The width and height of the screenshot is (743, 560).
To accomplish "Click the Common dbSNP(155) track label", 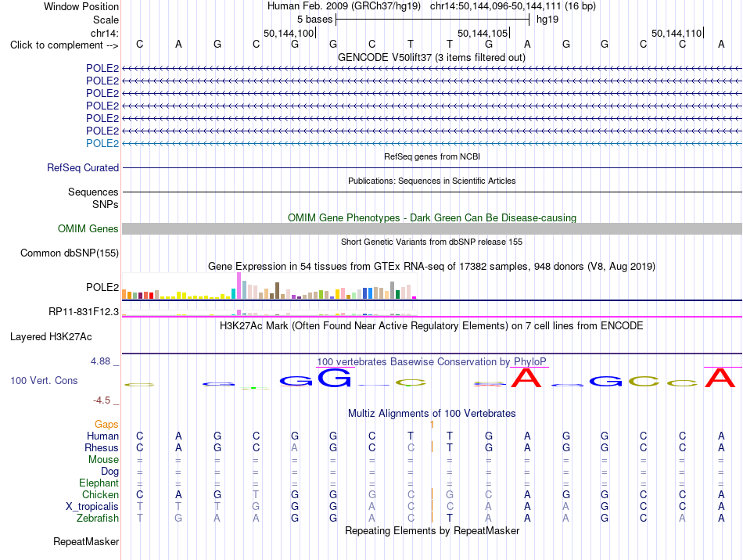I will (x=70, y=253).
